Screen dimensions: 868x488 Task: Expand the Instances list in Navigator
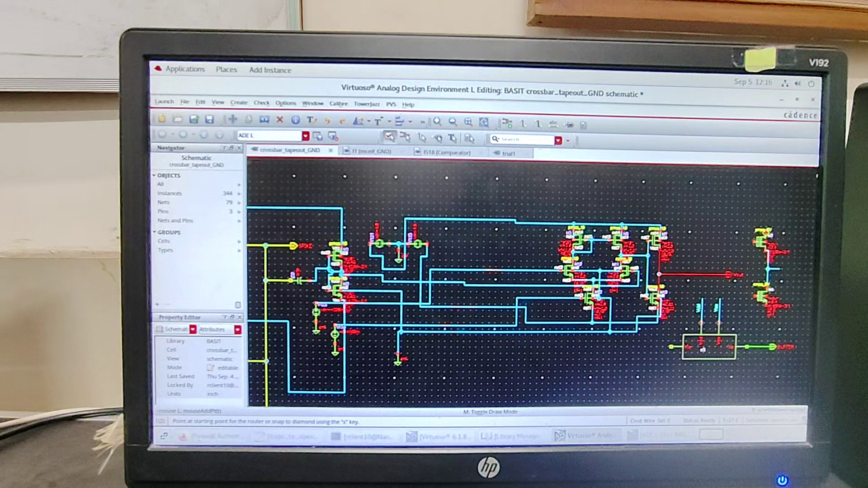pyautogui.click(x=239, y=193)
